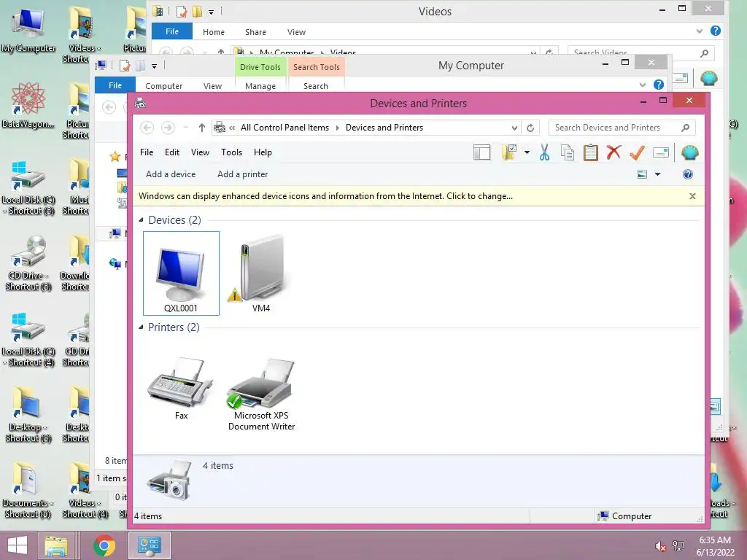The width and height of the screenshot is (747, 560).
Task: Open the Help menu
Action: [263, 152]
